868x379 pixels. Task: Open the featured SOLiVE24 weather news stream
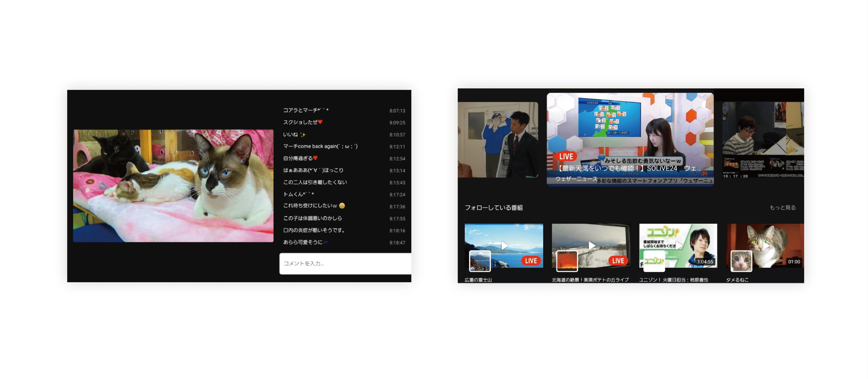click(x=630, y=139)
